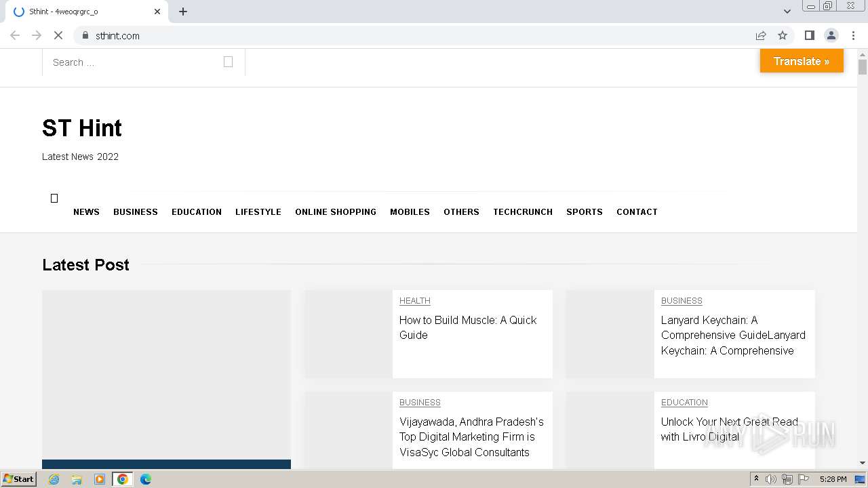Go back to the previous page
The width and height of the screenshot is (868, 488).
coord(15,35)
